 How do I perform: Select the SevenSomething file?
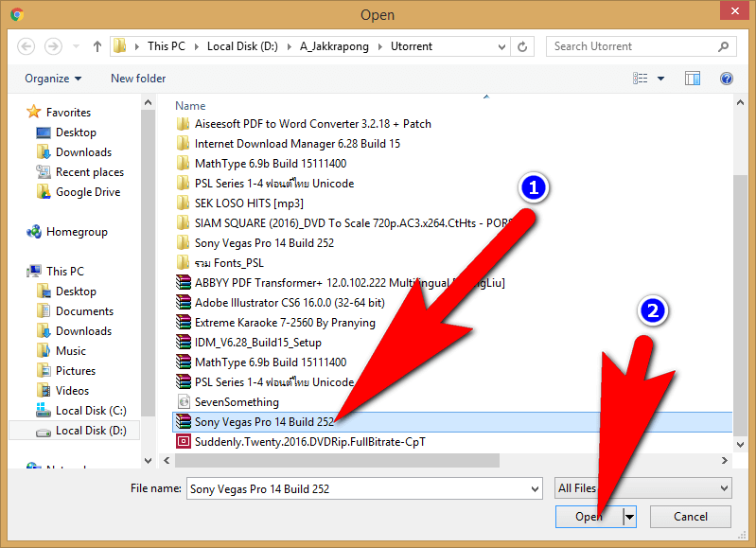(228, 402)
